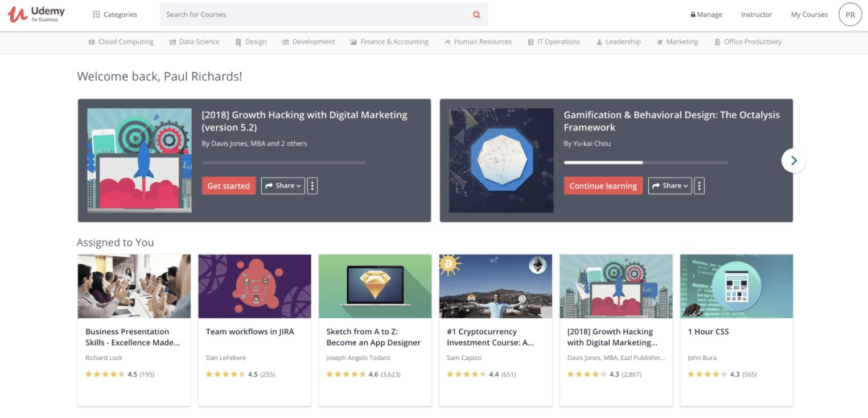The height and width of the screenshot is (418, 868).
Task: Open Human Resources category tab
Action: (478, 42)
